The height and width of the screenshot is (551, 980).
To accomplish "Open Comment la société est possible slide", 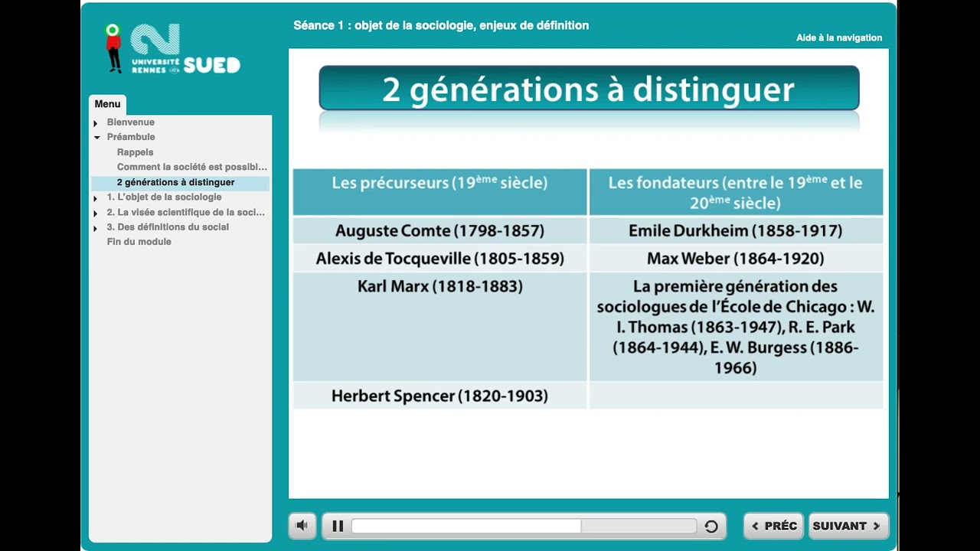I will click(x=192, y=167).
